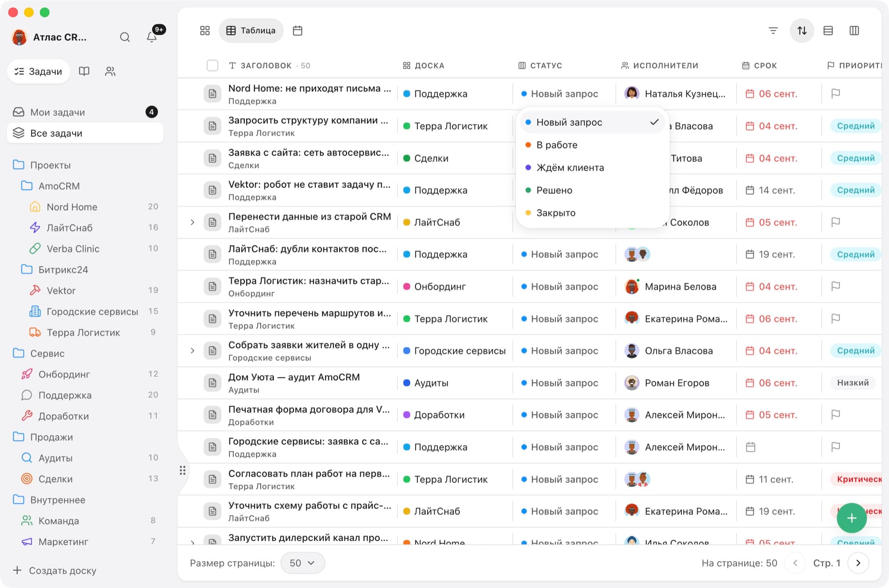This screenshot has height=588, width=889.
Task: Open the filter icon in toolbar
Action: click(x=773, y=31)
